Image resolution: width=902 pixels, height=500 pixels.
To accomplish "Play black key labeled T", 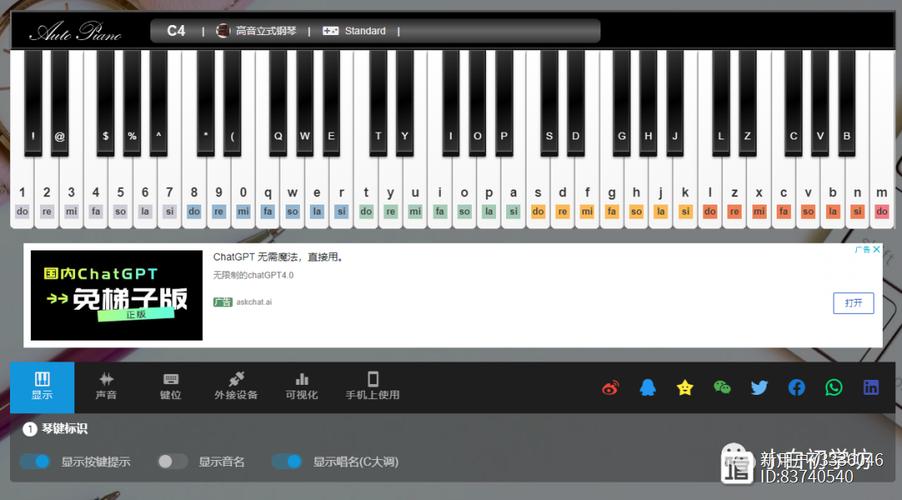I will [x=378, y=104].
